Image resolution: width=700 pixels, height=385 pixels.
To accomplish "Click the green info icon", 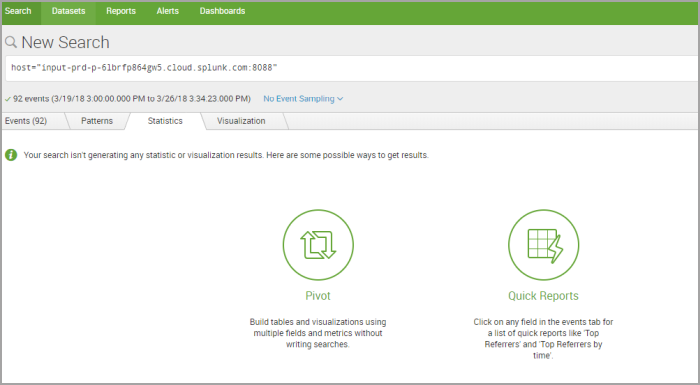I will 11,155.
